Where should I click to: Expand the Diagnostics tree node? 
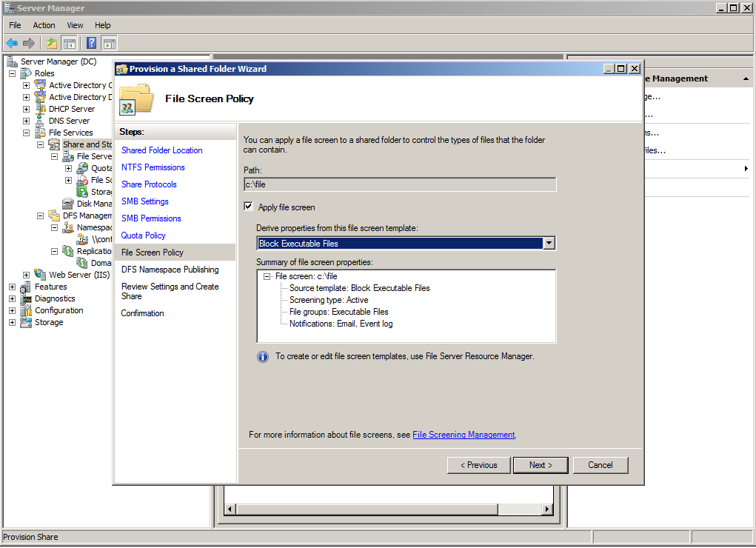pos(13,298)
